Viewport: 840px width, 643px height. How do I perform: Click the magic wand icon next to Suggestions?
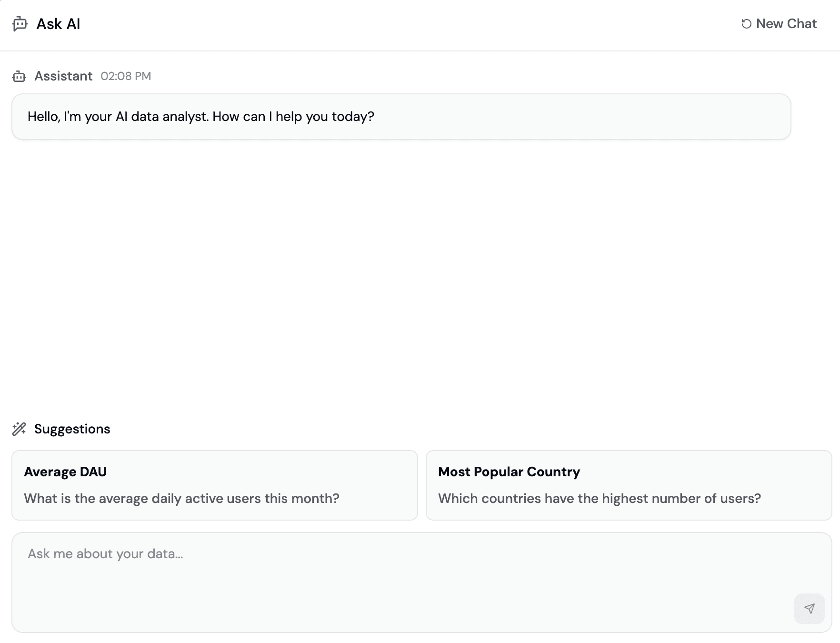point(19,429)
